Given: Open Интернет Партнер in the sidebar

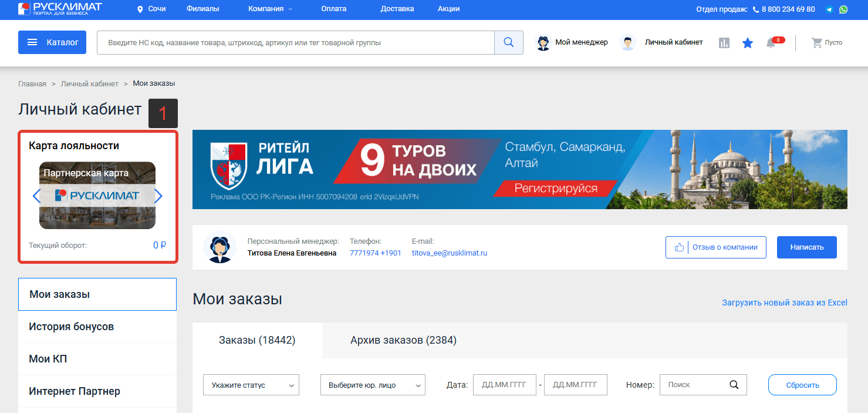Looking at the screenshot, I should 97,391.
